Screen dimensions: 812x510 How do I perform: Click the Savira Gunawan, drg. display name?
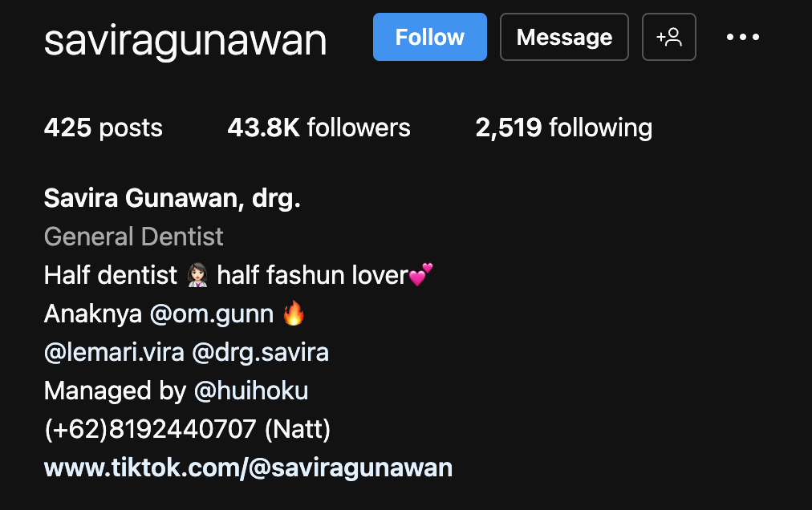[x=173, y=198]
